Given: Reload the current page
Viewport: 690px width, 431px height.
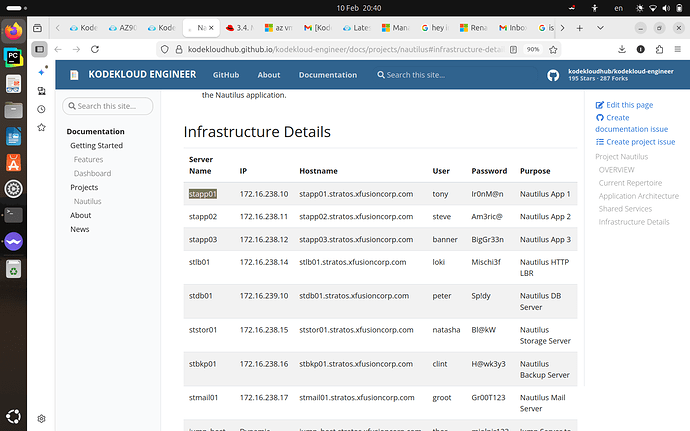Looking at the screenshot, I should (x=95, y=49).
